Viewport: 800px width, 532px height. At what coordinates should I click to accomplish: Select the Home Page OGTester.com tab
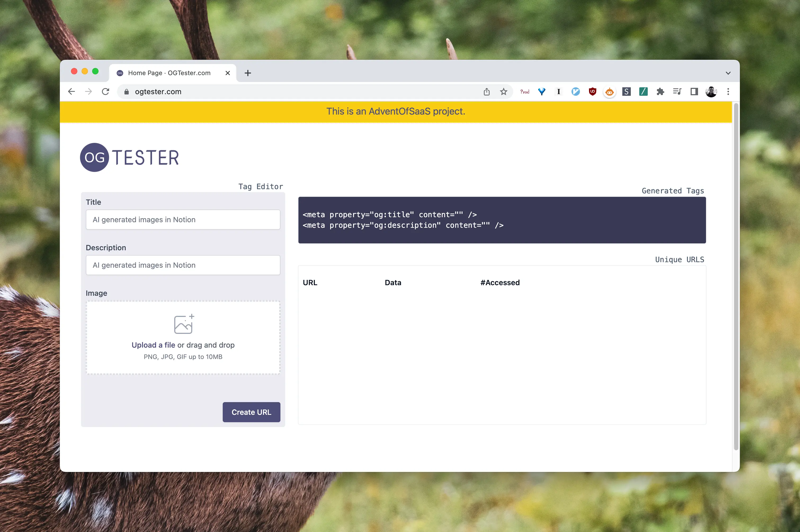pos(169,73)
